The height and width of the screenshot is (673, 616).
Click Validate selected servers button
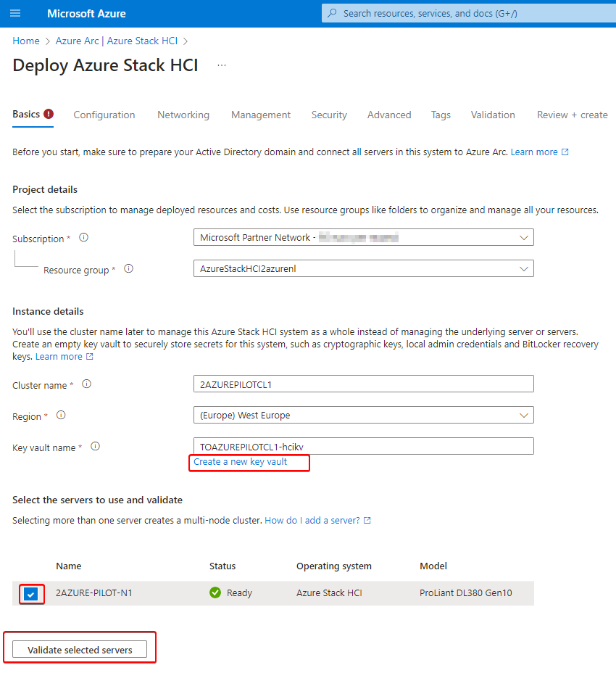[x=80, y=650]
